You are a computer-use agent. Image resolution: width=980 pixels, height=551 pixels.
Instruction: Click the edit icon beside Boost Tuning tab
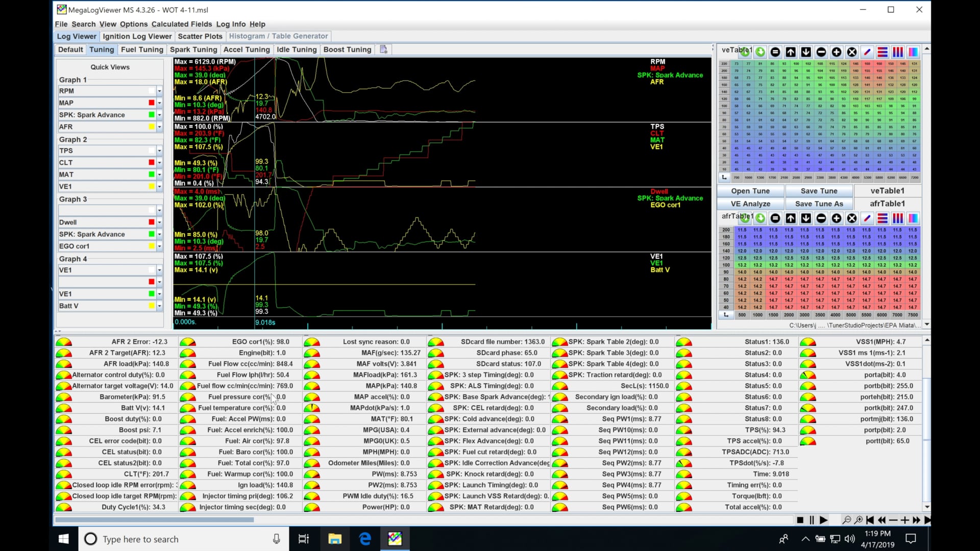384,49
